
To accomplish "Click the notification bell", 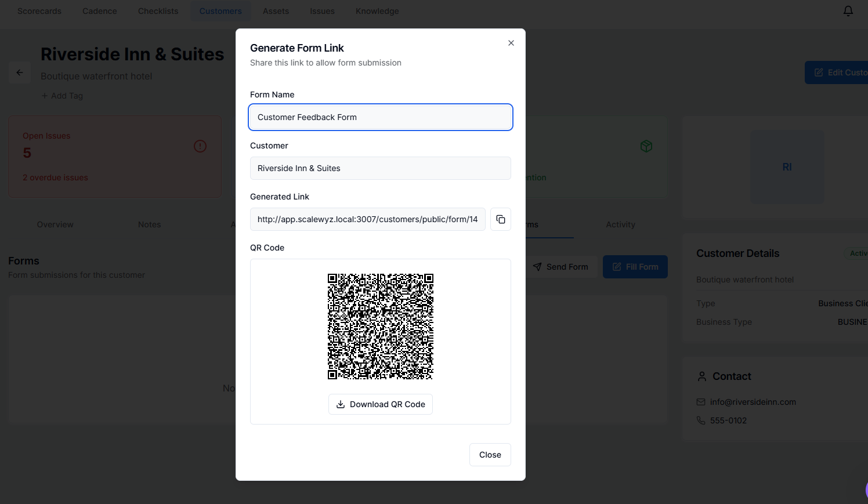I will 848,10.
